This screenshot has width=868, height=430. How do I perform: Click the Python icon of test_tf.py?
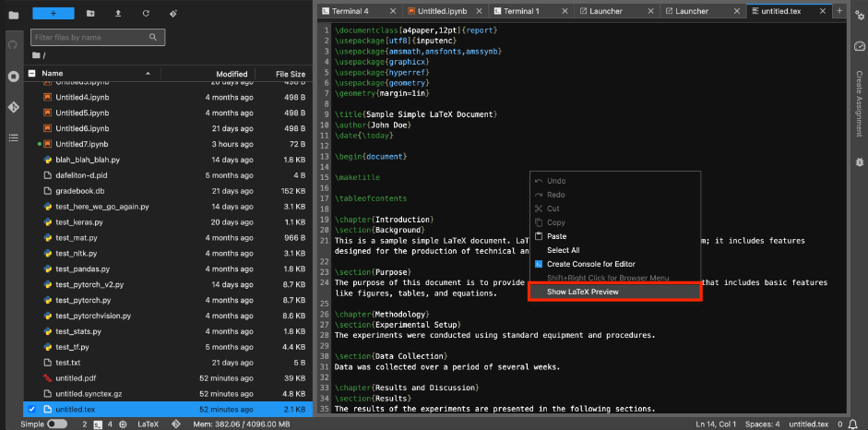click(48, 347)
